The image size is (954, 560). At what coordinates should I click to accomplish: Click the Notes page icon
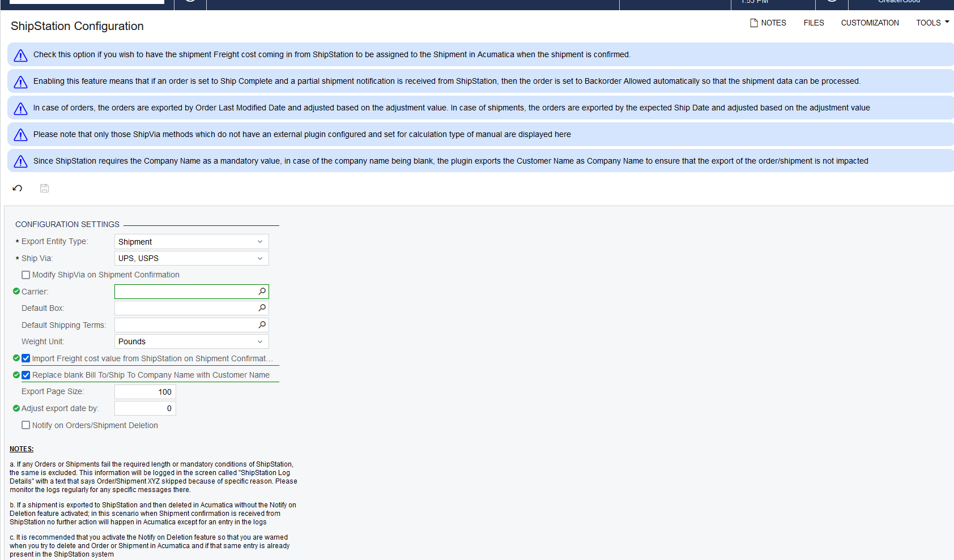pyautogui.click(x=754, y=23)
